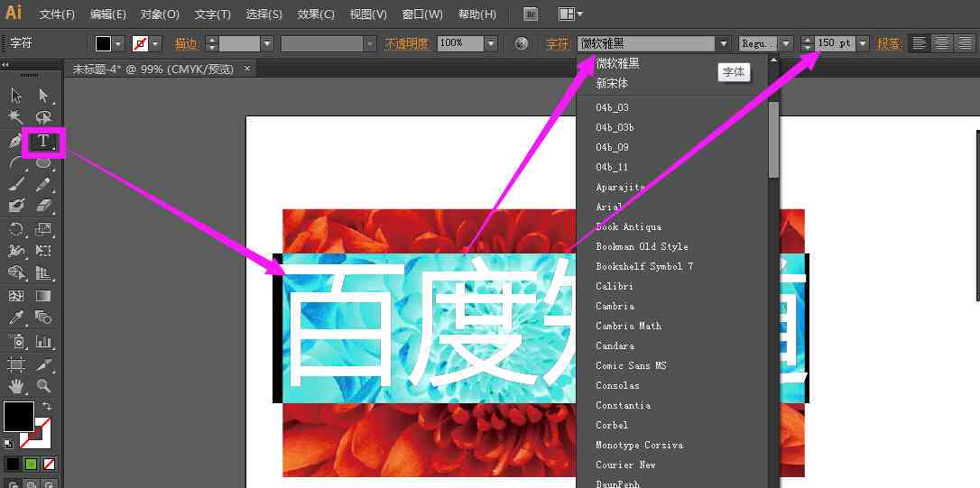Select the Slice tool

[x=43, y=364]
